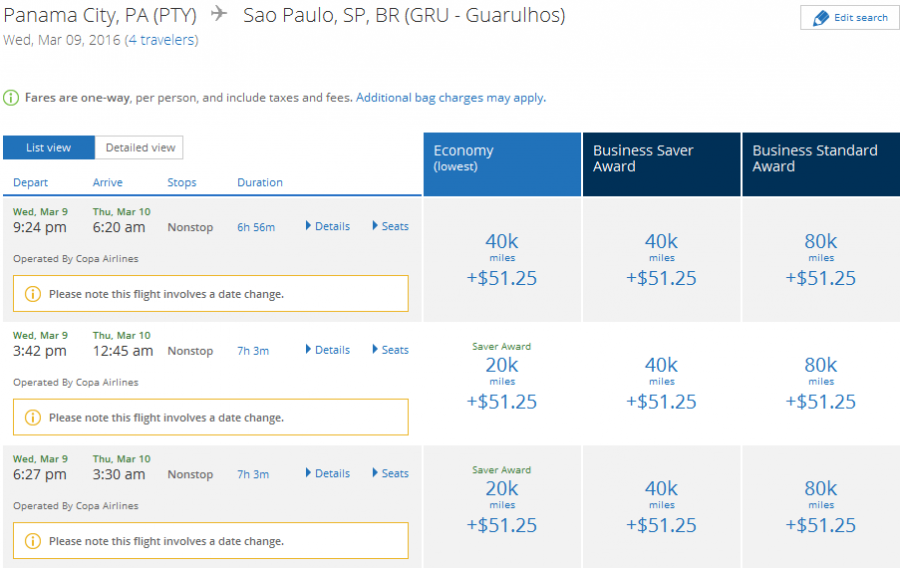Click the pencil icon beside Edit search
The image size is (900, 568).
821,18
